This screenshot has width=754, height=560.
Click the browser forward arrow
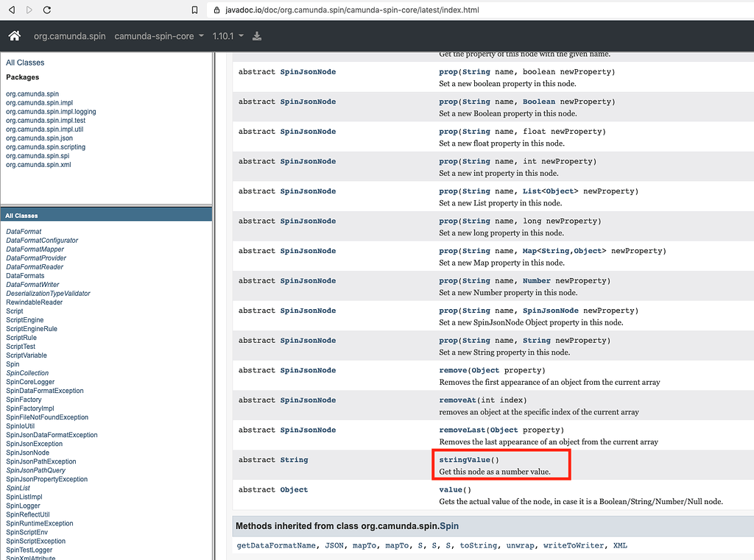coord(29,10)
